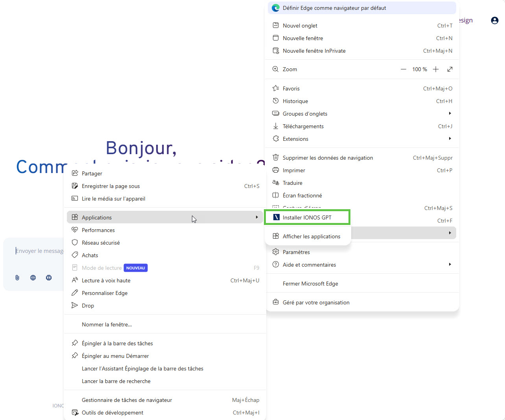Click the paperclip attachment icon in chat
The width and height of the screenshot is (505, 420).
[17, 278]
